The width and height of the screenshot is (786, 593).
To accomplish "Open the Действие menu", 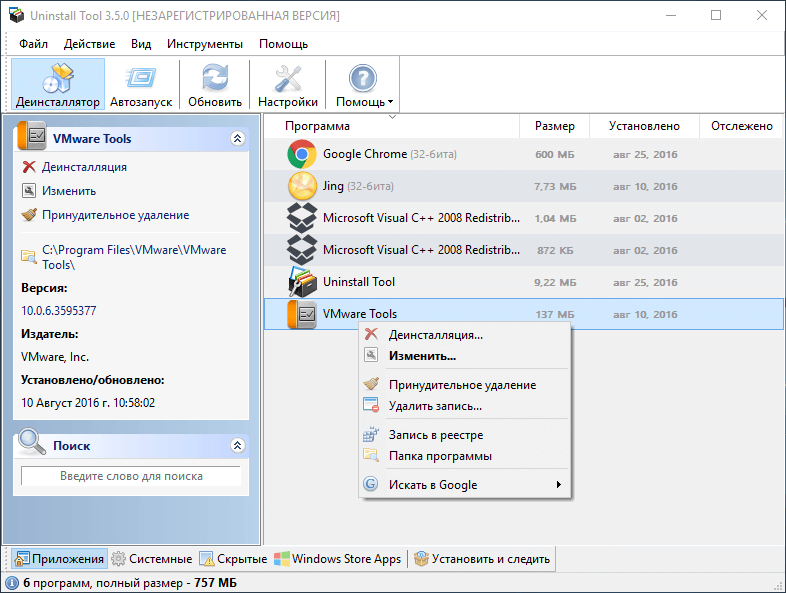I will pos(89,44).
